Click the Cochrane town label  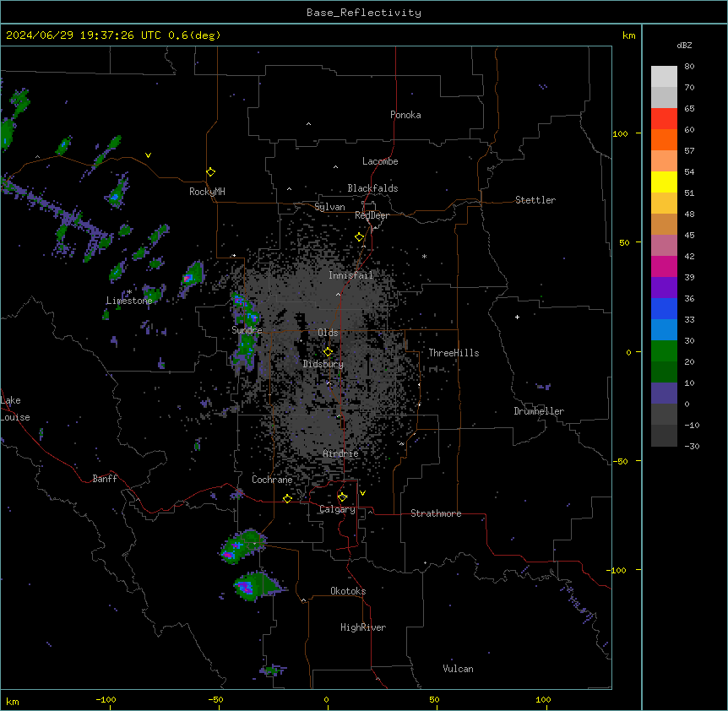[x=272, y=480]
